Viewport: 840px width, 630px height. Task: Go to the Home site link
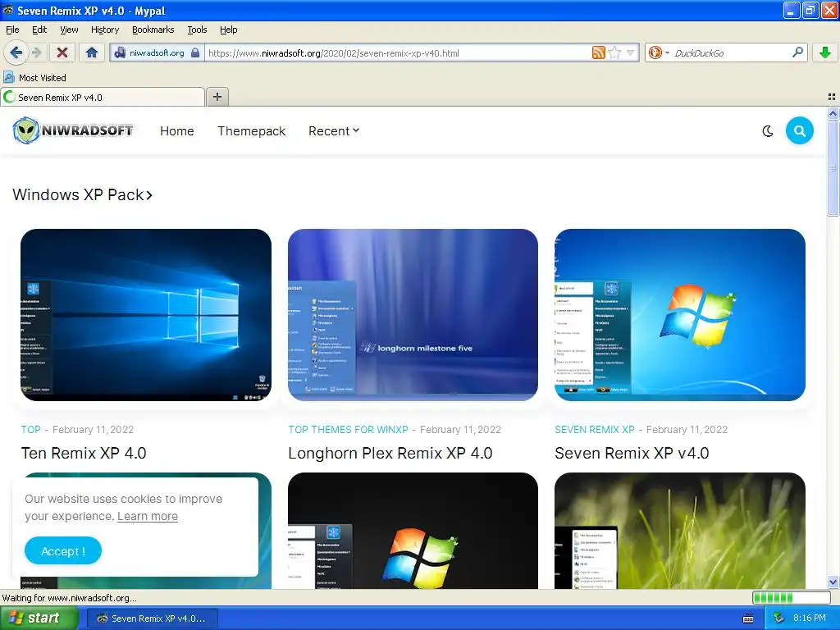coord(177,131)
